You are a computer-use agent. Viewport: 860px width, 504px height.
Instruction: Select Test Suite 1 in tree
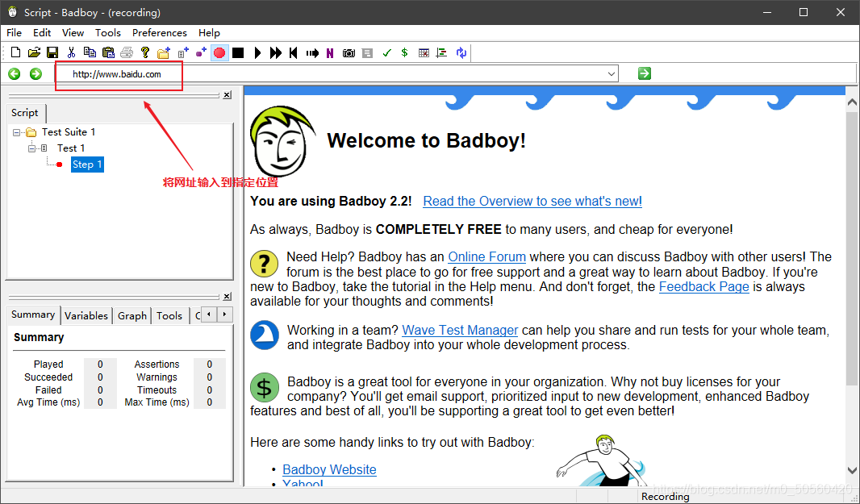(x=69, y=132)
